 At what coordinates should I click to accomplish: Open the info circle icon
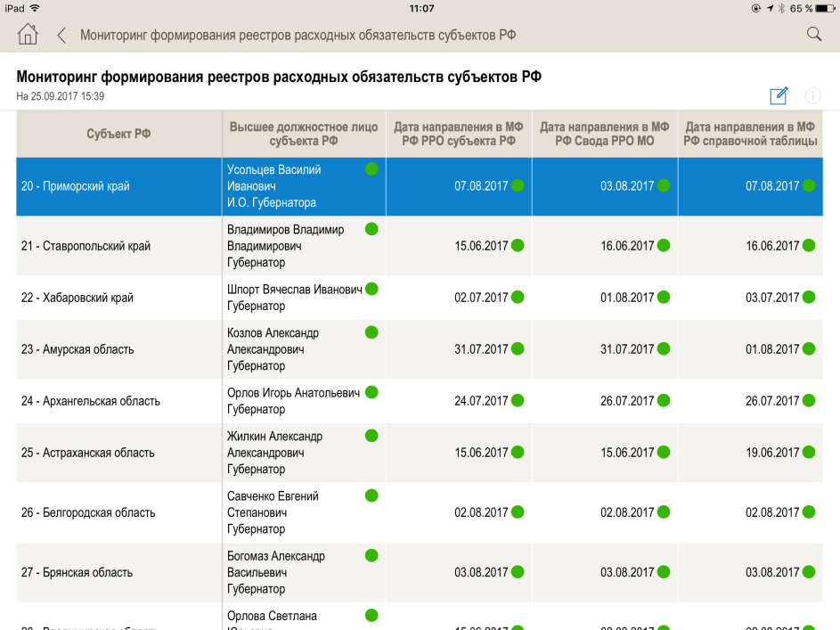pyautogui.click(x=812, y=96)
